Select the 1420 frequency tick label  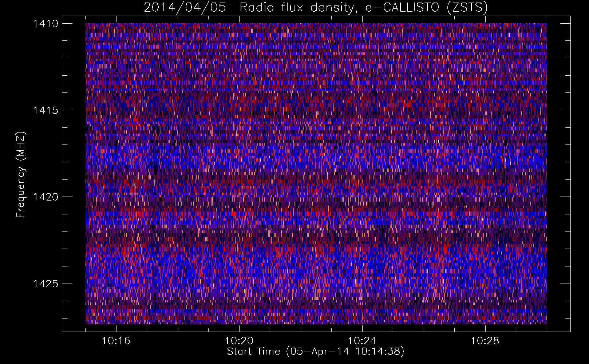click(46, 197)
